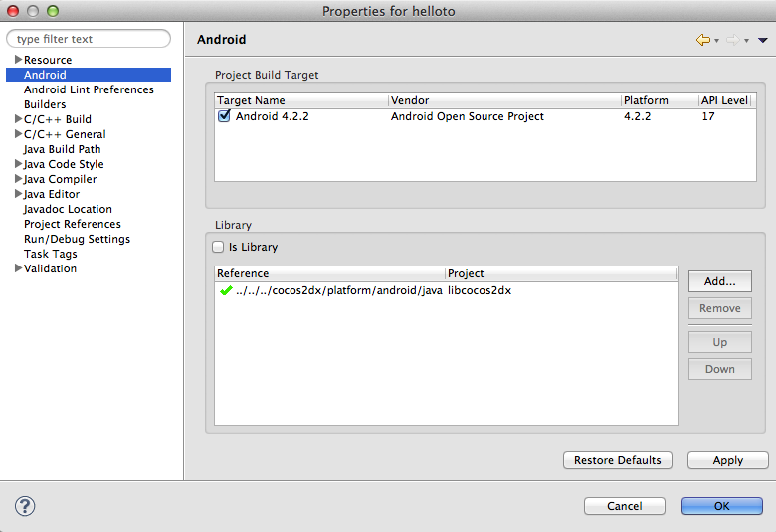776x532 pixels.
Task: Click the Apply button
Action: (x=727, y=460)
